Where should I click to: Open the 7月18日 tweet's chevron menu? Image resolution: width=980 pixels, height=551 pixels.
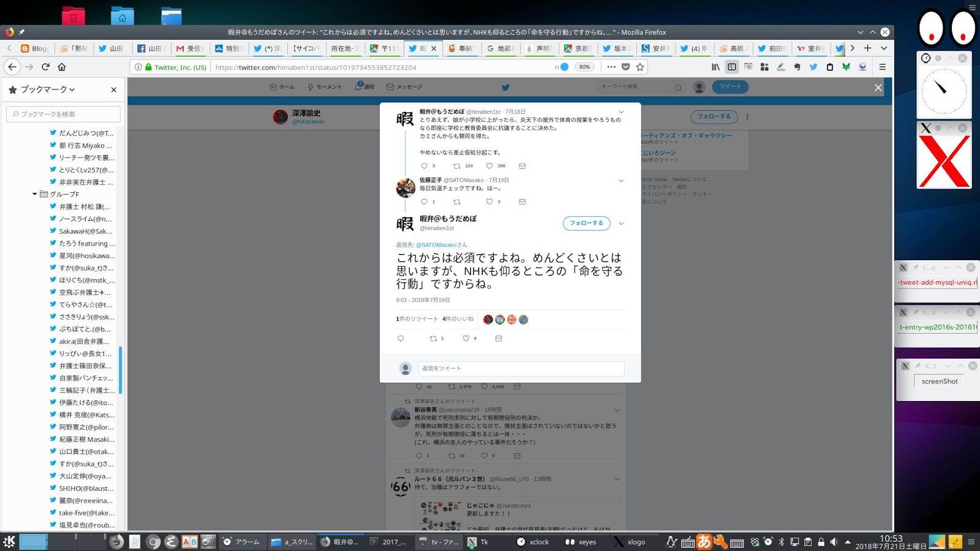621,112
